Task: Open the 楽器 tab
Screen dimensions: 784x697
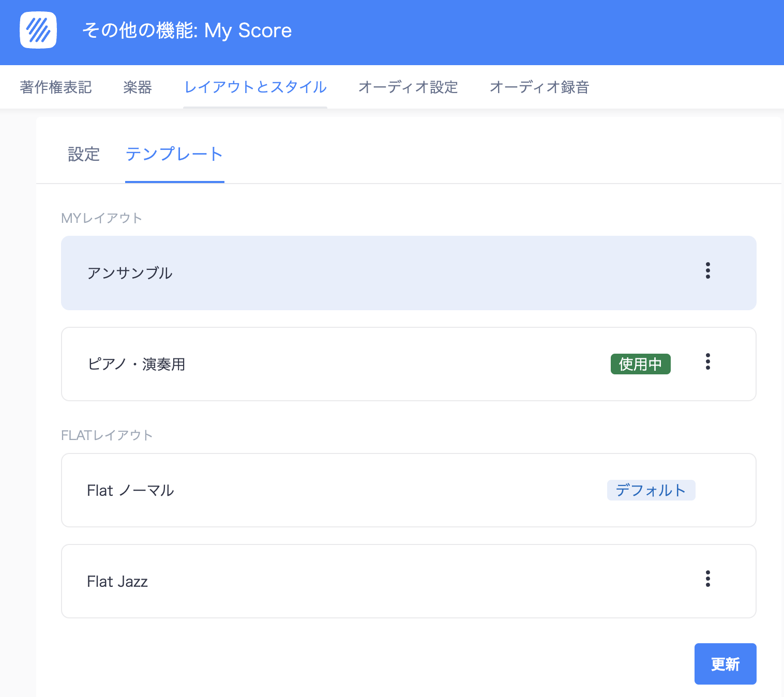Action: (137, 87)
